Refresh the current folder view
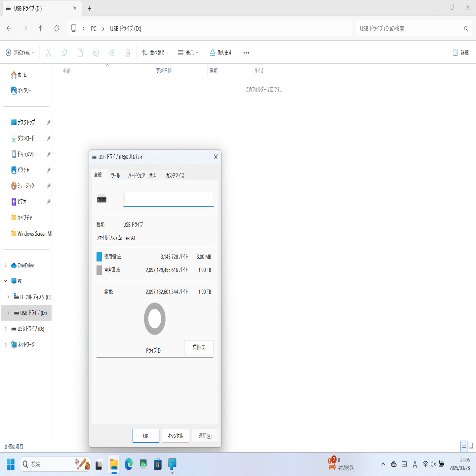The height and width of the screenshot is (476, 476). [57, 28]
